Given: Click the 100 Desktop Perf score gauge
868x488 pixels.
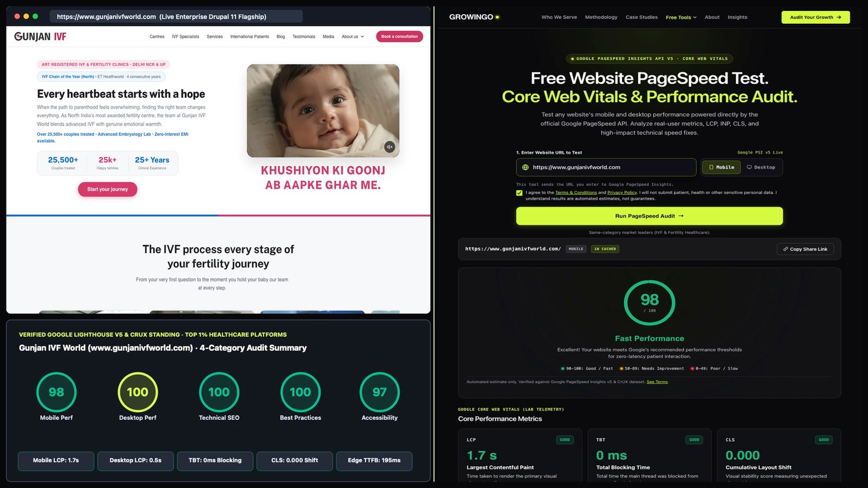Looking at the screenshot, I should click(x=138, y=392).
